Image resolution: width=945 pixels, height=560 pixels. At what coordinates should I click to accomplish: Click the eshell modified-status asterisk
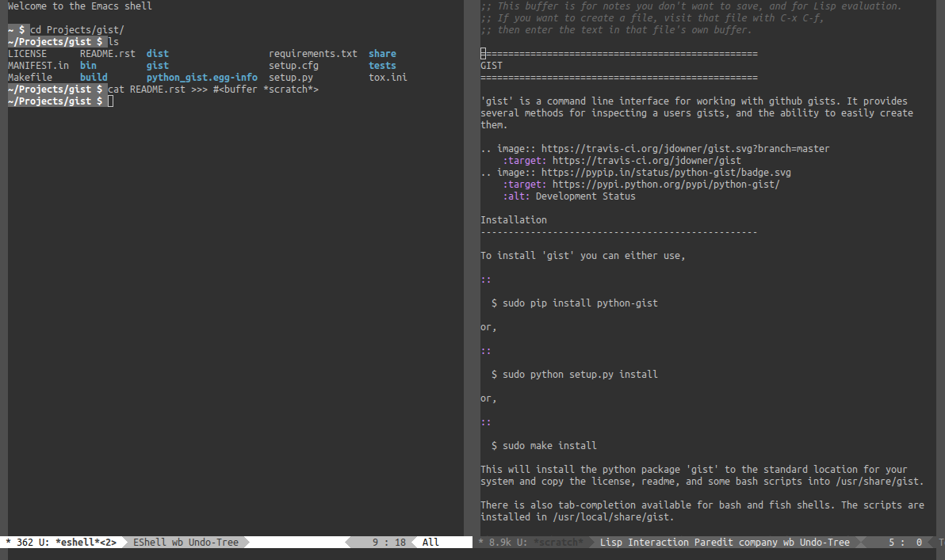coord(8,543)
